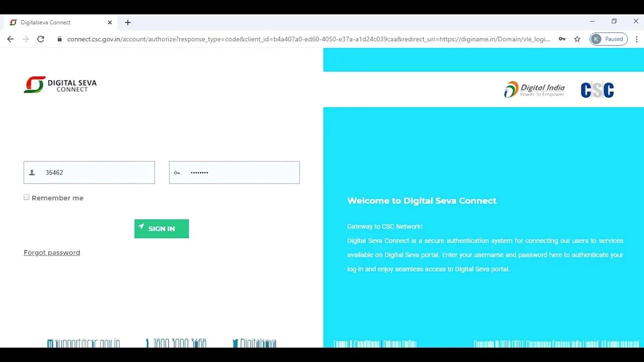This screenshot has height=362, width=644.
Task: Open the Paused profile button
Action: [x=608, y=39]
